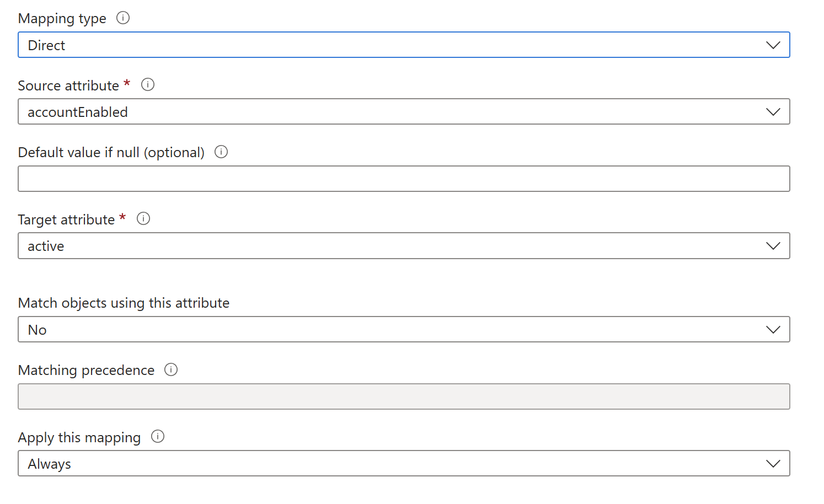Screen dimensions: 824x504
Task: Click chevron on the Match objects combo box
Action: point(773,330)
